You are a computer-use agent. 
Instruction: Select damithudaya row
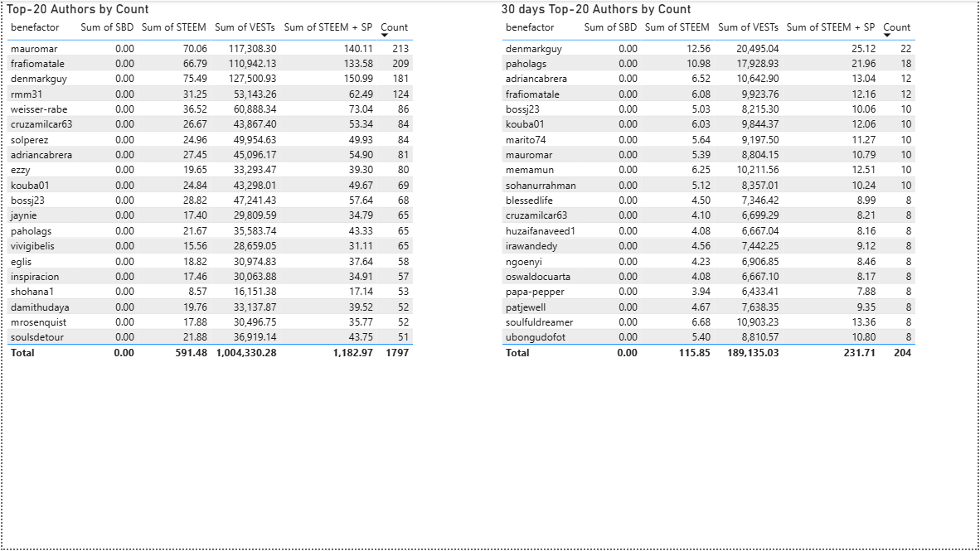[210, 307]
